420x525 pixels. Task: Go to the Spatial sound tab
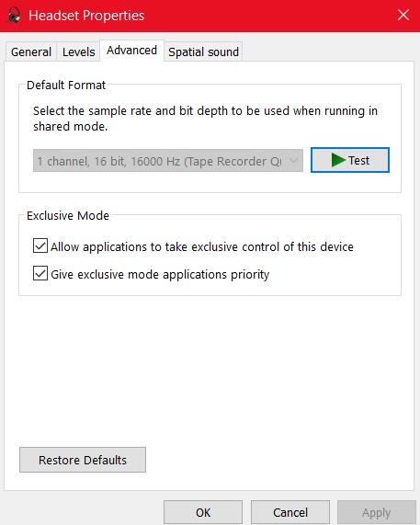point(203,51)
